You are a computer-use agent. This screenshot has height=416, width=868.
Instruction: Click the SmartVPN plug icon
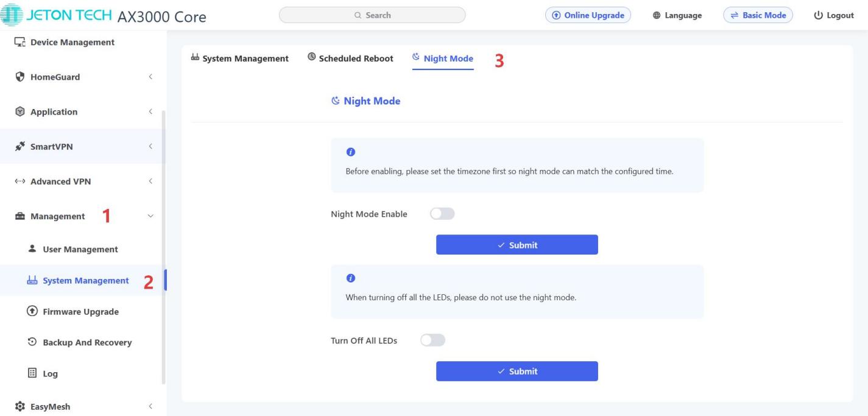pyautogui.click(x=19, y=146)
